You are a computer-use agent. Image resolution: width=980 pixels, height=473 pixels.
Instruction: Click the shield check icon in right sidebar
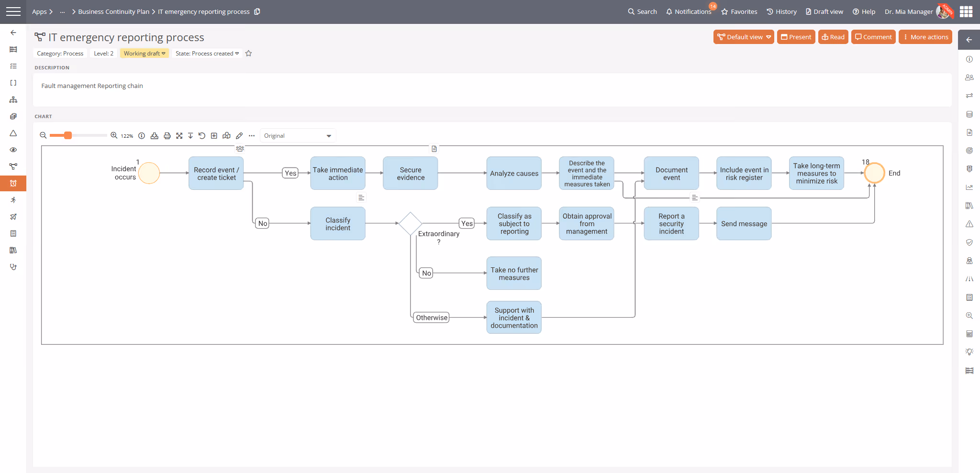(x=969, y=242)
